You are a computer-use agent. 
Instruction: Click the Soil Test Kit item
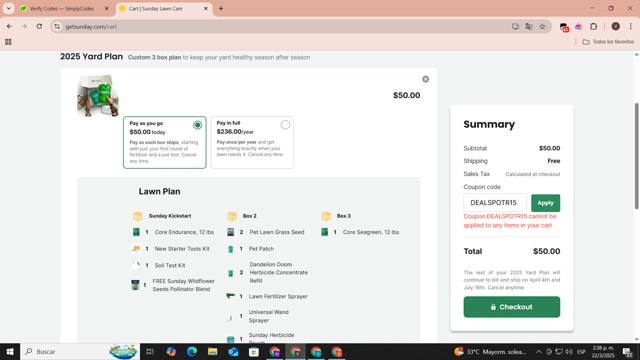(170, 265)
